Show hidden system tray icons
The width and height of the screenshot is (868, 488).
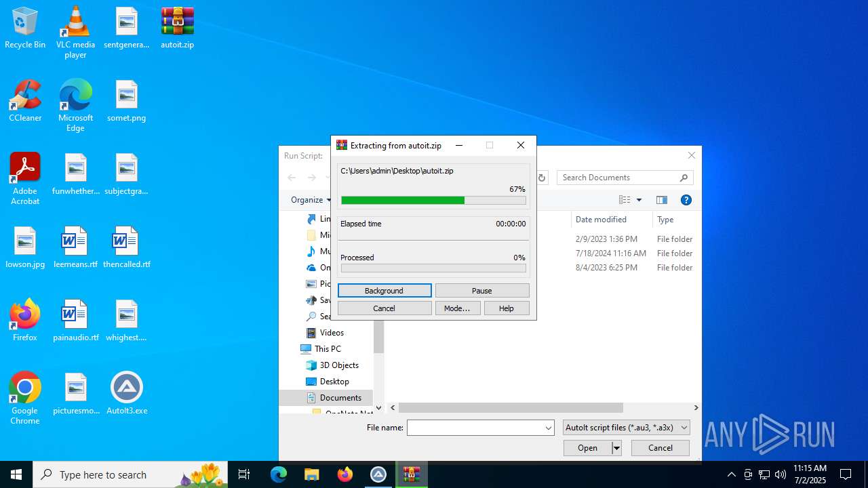point(731,474)
